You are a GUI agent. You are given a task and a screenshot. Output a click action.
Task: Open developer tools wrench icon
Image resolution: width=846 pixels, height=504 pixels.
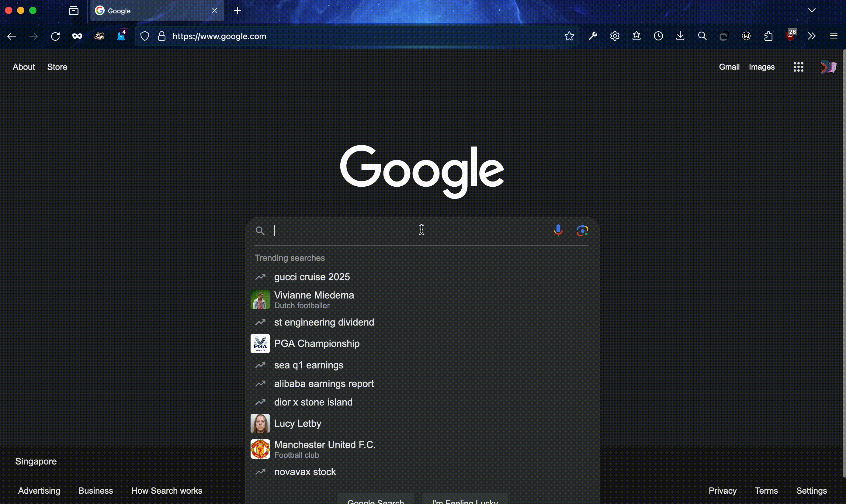[x=593, y=36]
